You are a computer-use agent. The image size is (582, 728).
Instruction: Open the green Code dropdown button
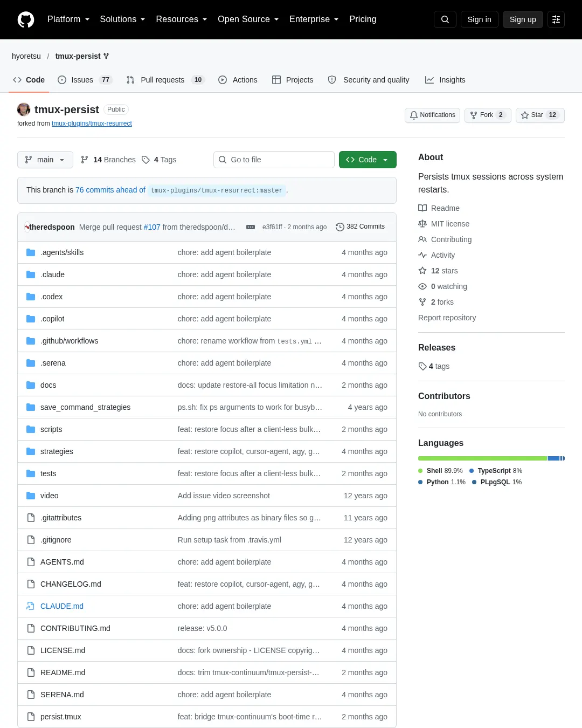coord(368,160)
